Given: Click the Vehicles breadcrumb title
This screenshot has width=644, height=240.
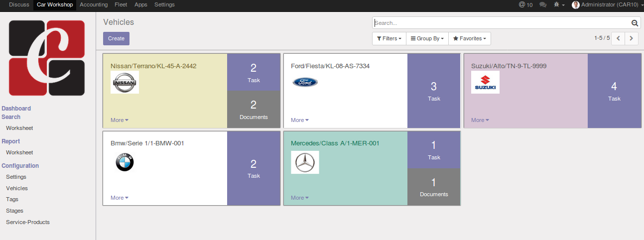Looking at the screenshot, I should 119,22.
